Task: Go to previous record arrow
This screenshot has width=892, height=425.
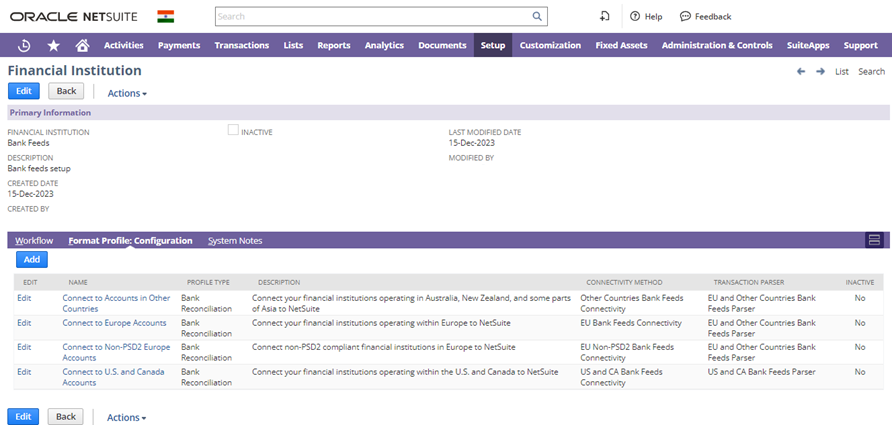Action: [801, 72]
